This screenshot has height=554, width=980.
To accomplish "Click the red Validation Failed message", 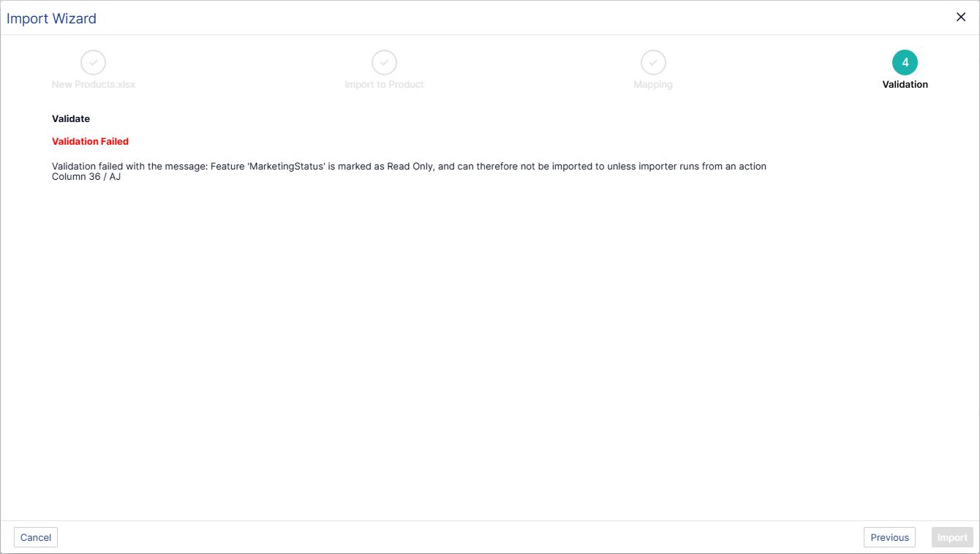I will 90,142.
